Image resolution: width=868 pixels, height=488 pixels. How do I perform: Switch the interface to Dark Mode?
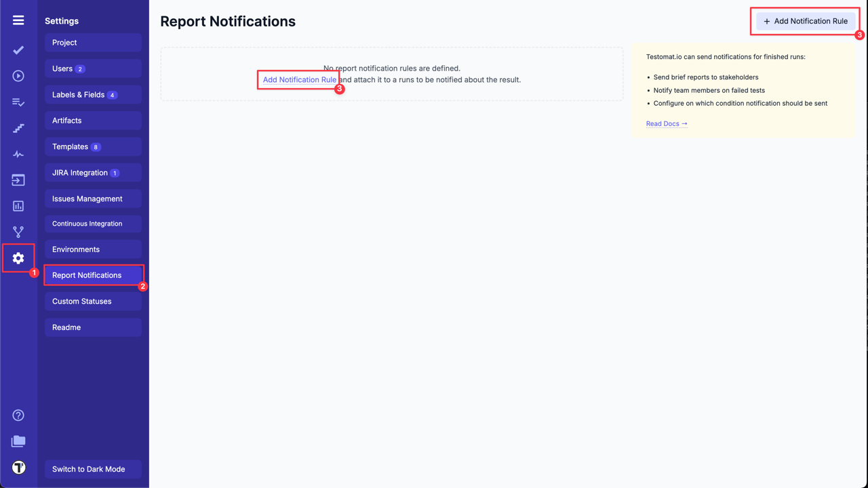[93, 468]
